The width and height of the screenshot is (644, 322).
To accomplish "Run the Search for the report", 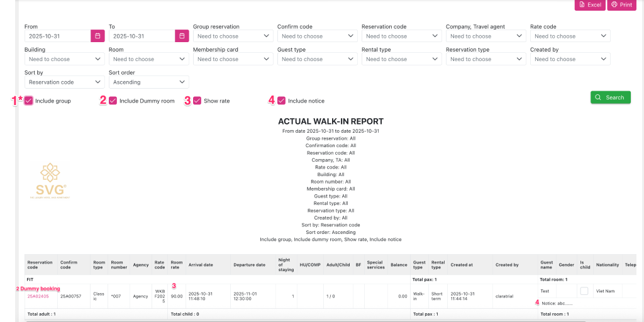I will (610, 97).
